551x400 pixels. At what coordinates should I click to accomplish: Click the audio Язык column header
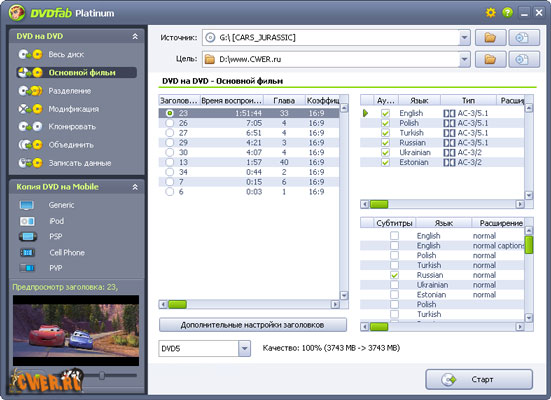(x=420, y=101)
